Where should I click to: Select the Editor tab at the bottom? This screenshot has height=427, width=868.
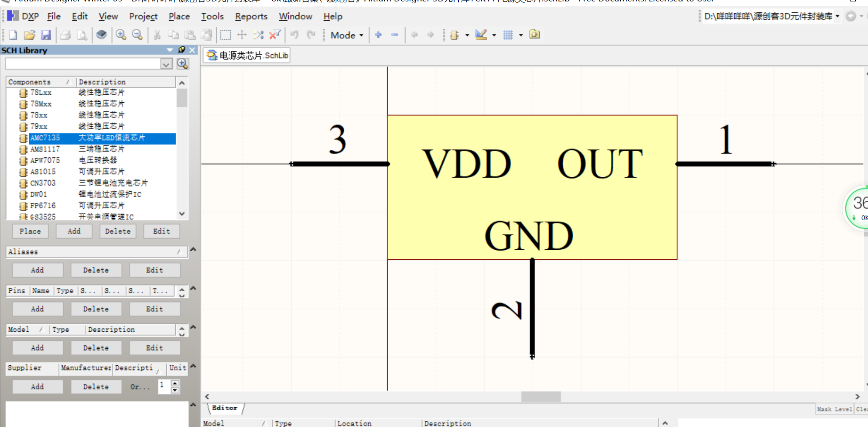(x=225, y=408)
